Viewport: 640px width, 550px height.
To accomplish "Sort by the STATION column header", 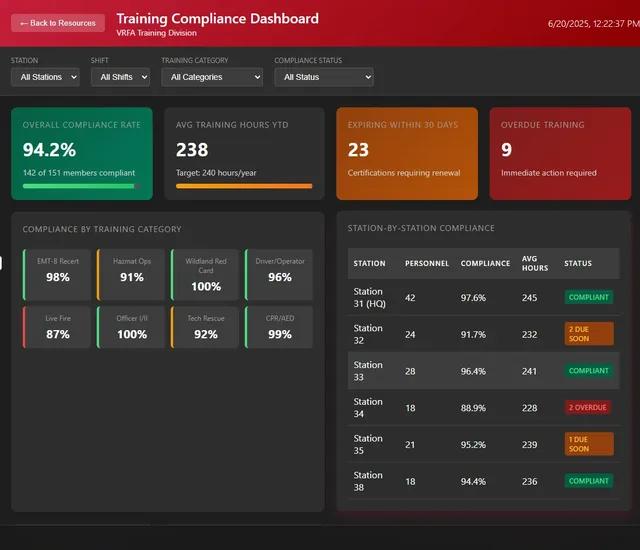I will [369, 264].
